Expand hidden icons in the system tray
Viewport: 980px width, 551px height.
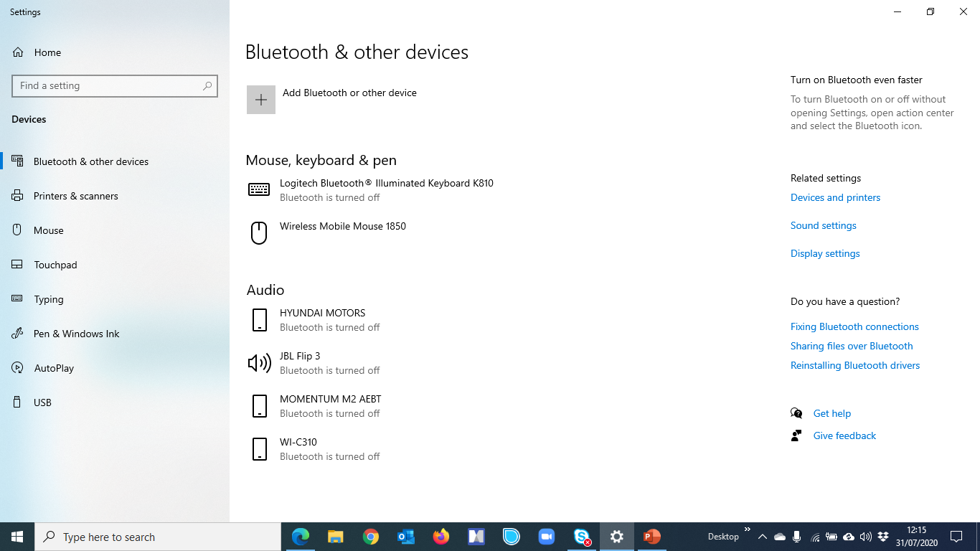[x=762, y=537]
